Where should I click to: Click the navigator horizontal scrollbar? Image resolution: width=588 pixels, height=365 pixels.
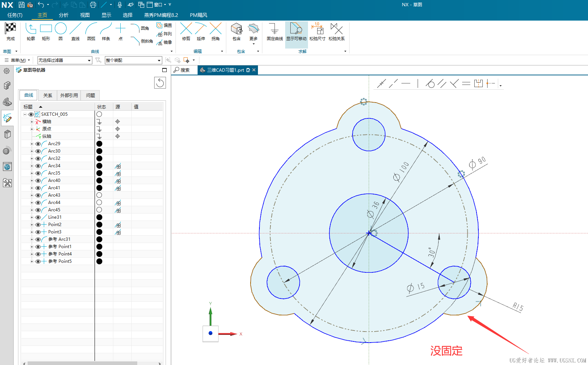click(x=82, y=363)
